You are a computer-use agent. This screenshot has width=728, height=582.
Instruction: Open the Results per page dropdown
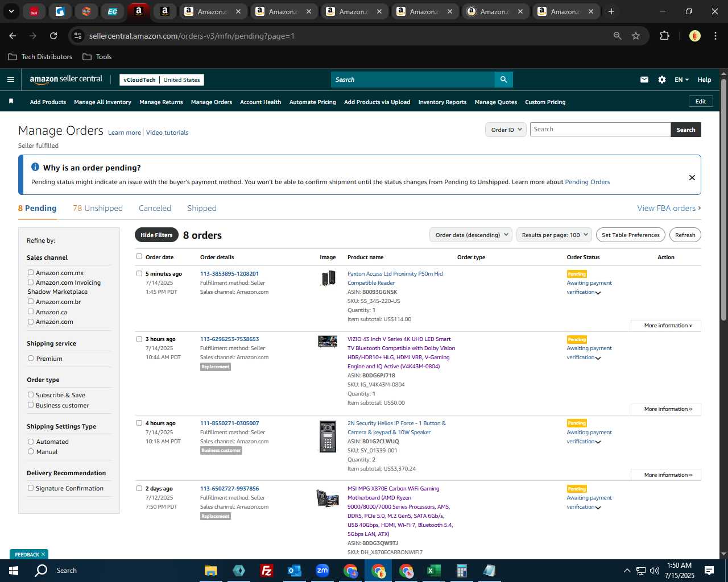pyautogui.click(x=555, y=235)
